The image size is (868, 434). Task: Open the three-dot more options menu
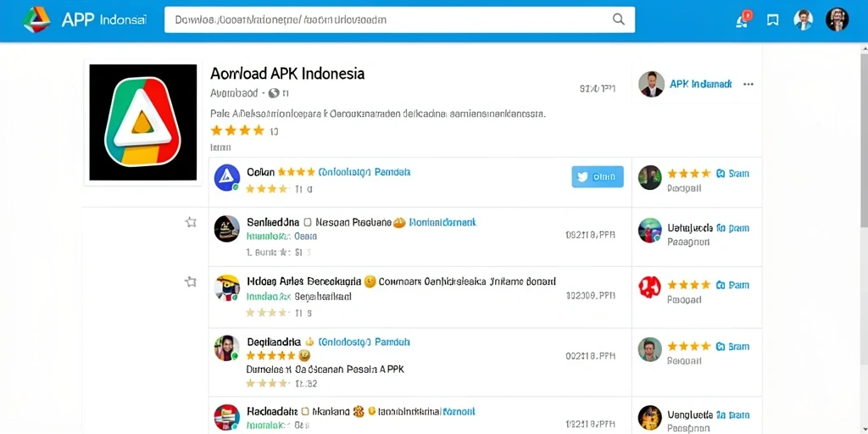(x=748, y=84)
